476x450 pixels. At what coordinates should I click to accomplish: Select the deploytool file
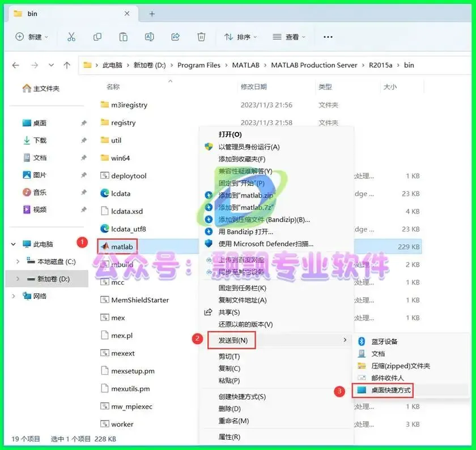point(124,175)
